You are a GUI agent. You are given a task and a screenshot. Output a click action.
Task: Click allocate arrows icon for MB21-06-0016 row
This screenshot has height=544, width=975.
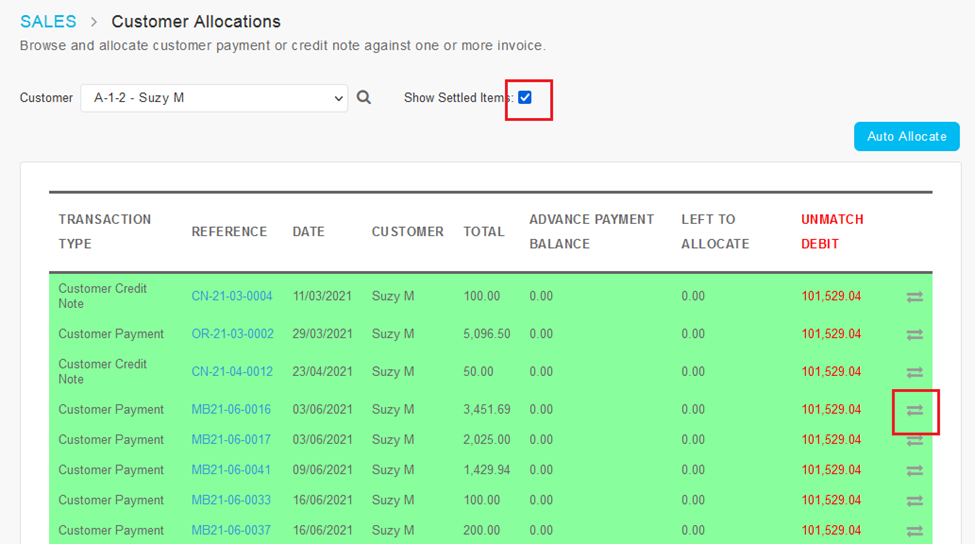point(914,410)
